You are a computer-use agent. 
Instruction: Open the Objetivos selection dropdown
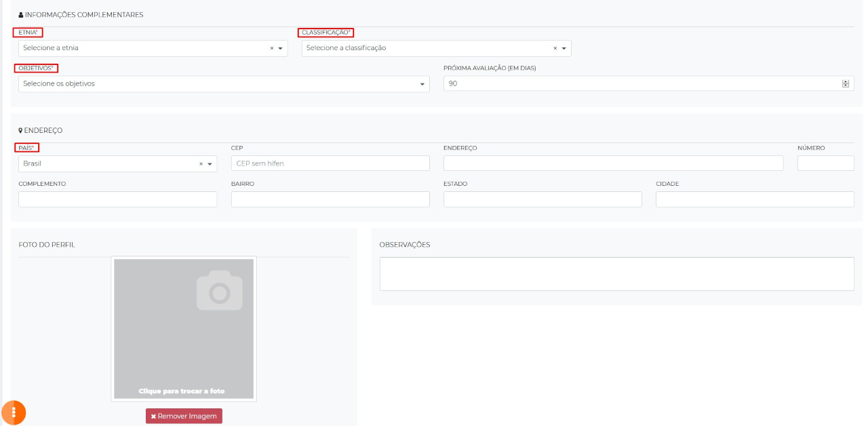224,84
